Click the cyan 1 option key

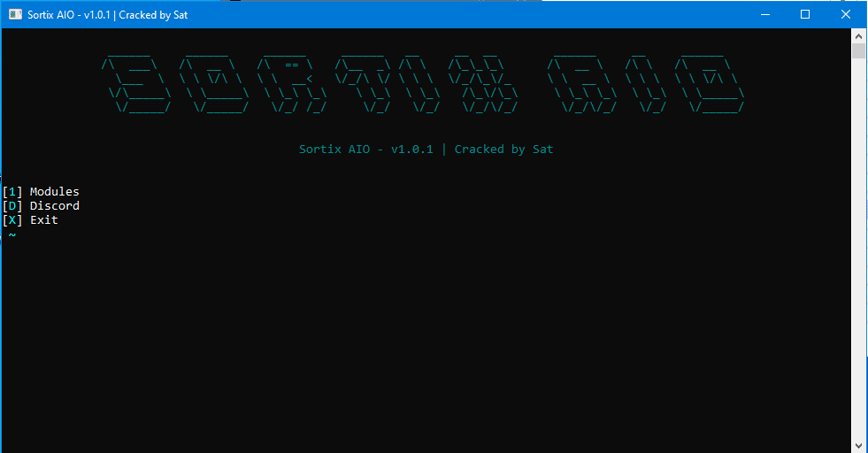[12, 192]
